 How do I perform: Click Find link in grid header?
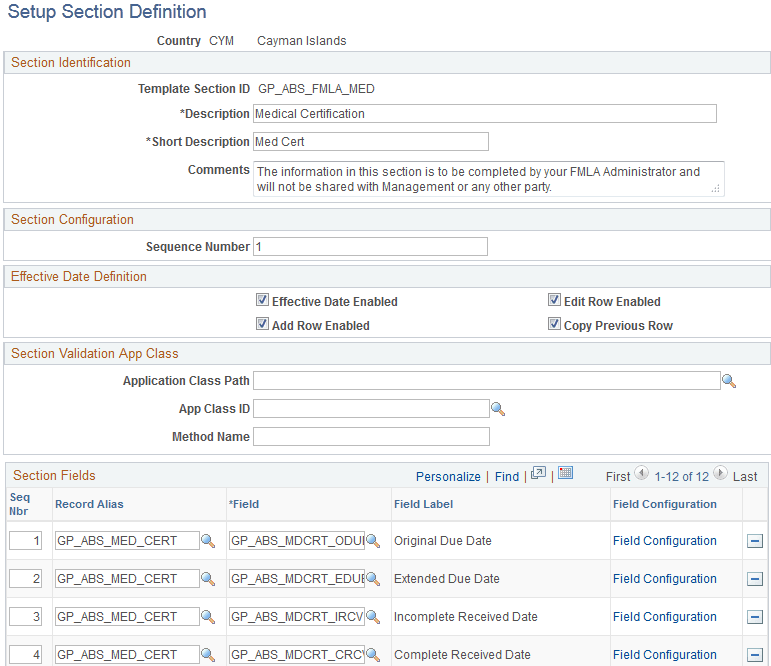click(x=507, y=477)
